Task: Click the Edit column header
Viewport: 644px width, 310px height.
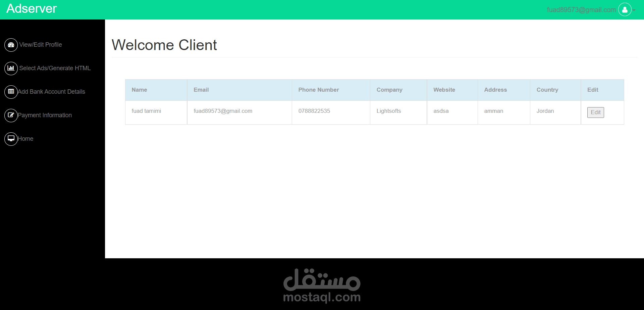Action: 602,90
